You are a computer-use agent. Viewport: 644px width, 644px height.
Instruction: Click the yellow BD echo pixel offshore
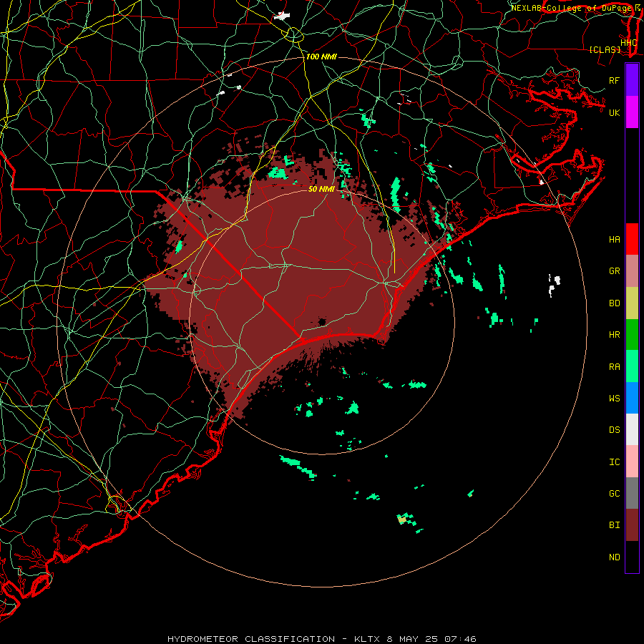(402, 519)
